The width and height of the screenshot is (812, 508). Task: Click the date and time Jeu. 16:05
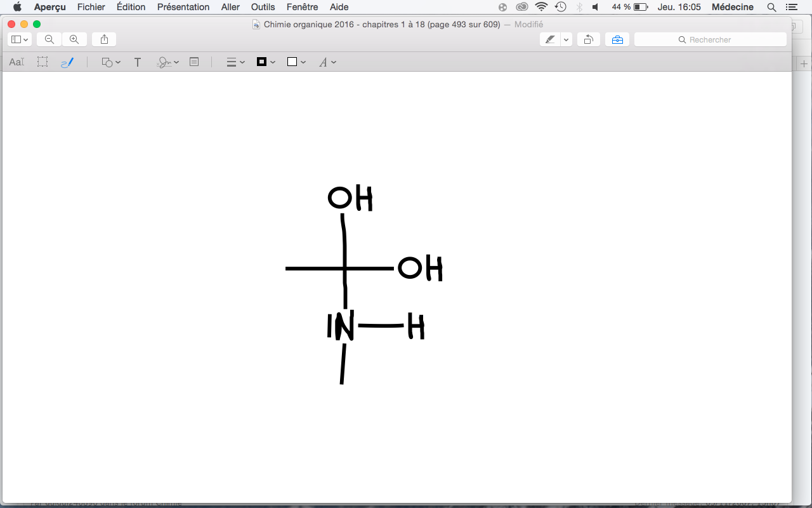[679, 7]
